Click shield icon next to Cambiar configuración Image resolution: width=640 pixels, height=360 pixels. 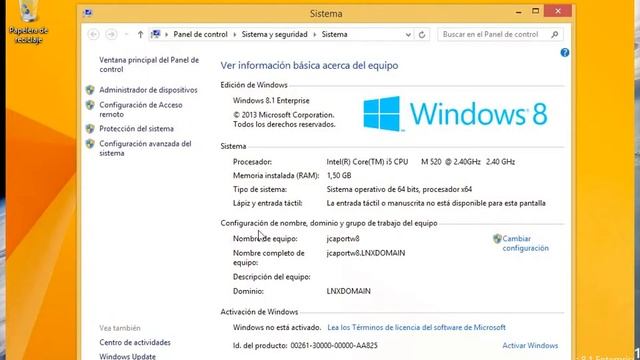point(497,239)
